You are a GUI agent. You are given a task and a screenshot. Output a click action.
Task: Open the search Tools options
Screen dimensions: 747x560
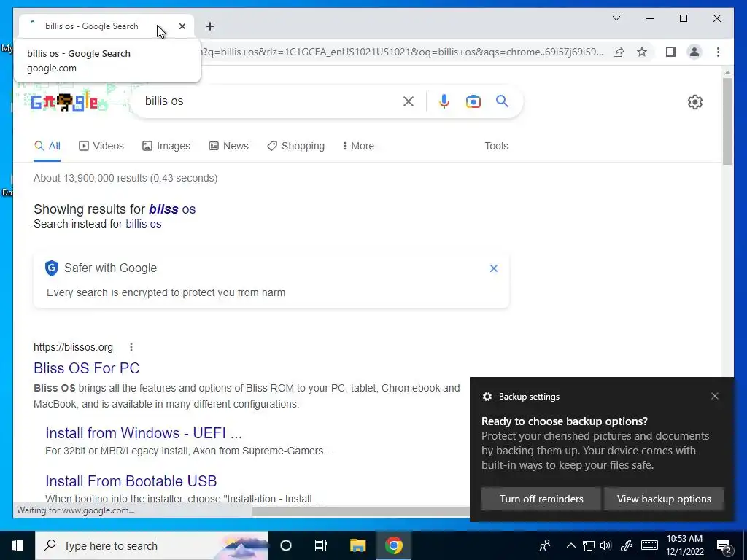[x=496, y=146]
